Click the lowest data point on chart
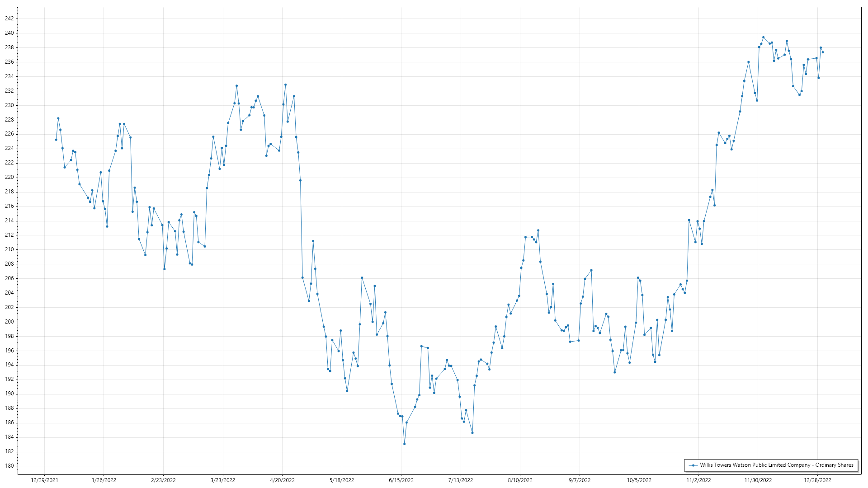Viewport: 868px width, 488px height. [404, 444]
